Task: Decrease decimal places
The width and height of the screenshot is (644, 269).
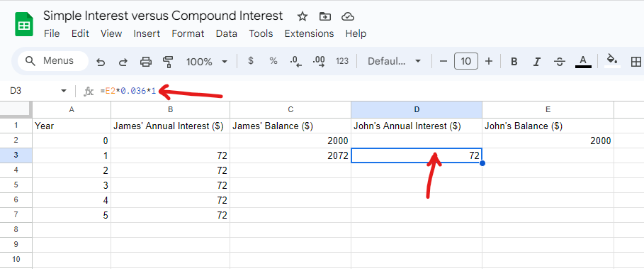Action: pyautogui.click(x=295, y=62)
